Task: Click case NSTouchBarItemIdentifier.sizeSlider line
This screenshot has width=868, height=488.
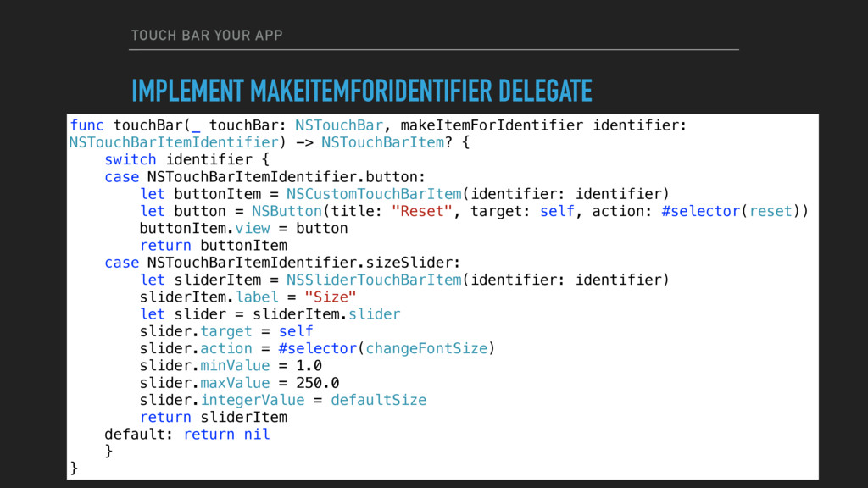Action: point(282,263)
